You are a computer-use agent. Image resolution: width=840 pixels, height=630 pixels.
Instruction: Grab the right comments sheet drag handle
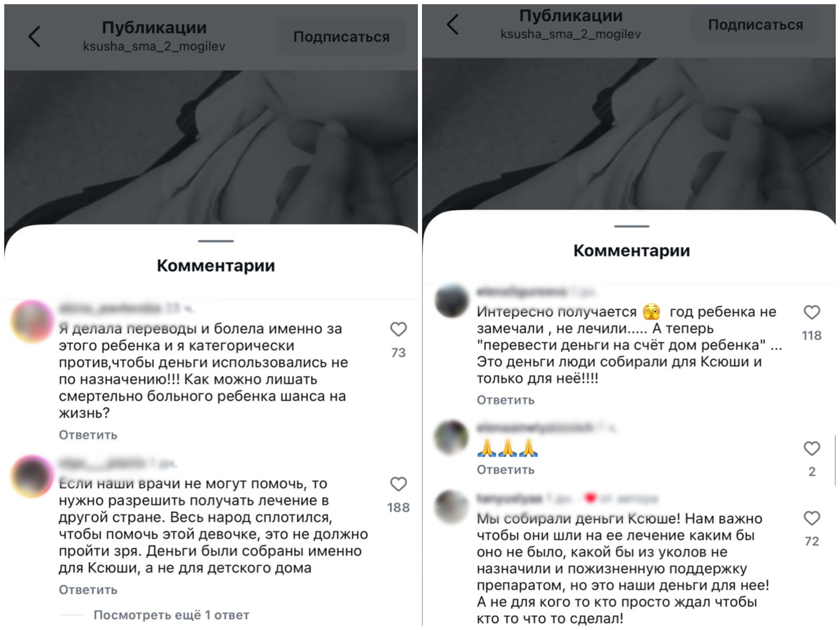tap(632, 226)
